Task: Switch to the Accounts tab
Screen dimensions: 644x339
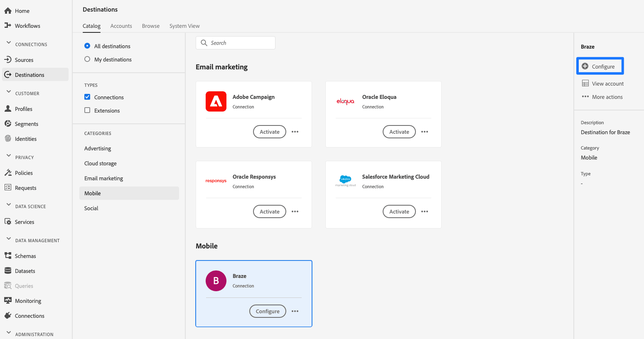Action: tap(121, 26)
